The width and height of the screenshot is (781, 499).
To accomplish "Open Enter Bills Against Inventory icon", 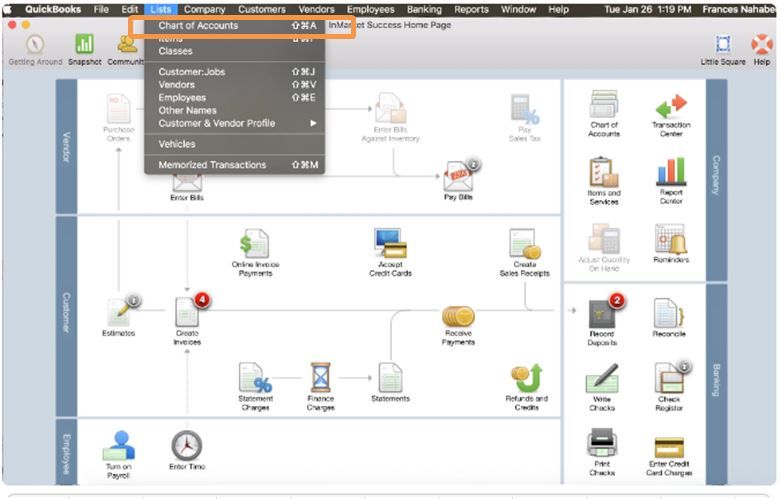I will click(x=390, y=109).
